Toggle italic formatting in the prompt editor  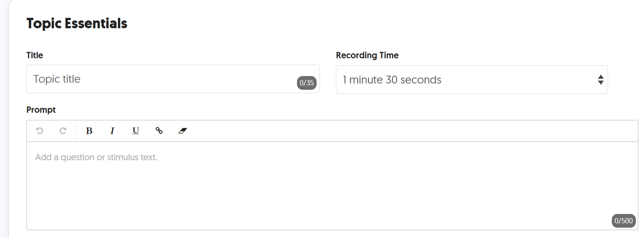coord(112,130)
